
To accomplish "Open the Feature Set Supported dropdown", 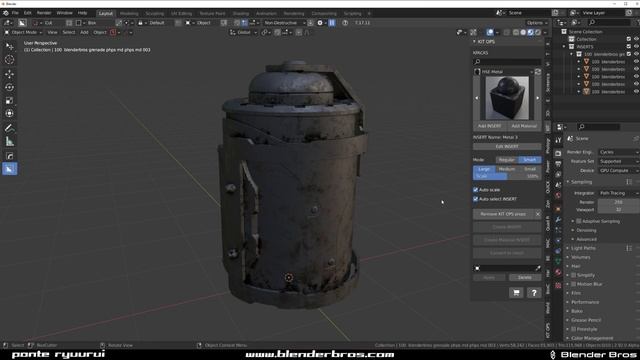I will point(619,161).
